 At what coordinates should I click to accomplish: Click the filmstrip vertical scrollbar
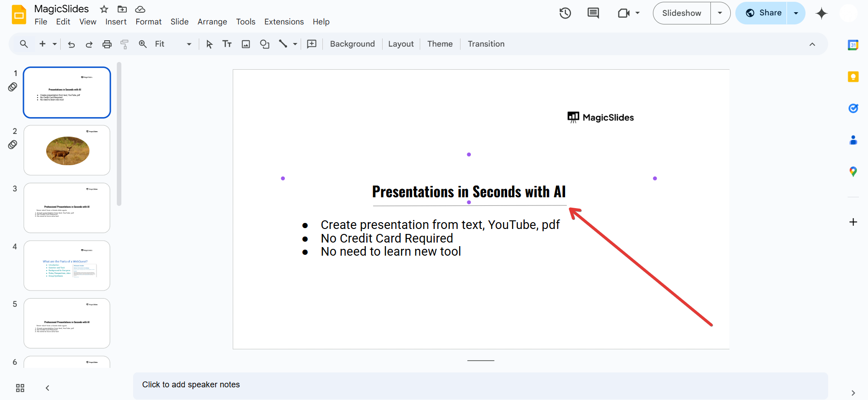pos(119,134)
